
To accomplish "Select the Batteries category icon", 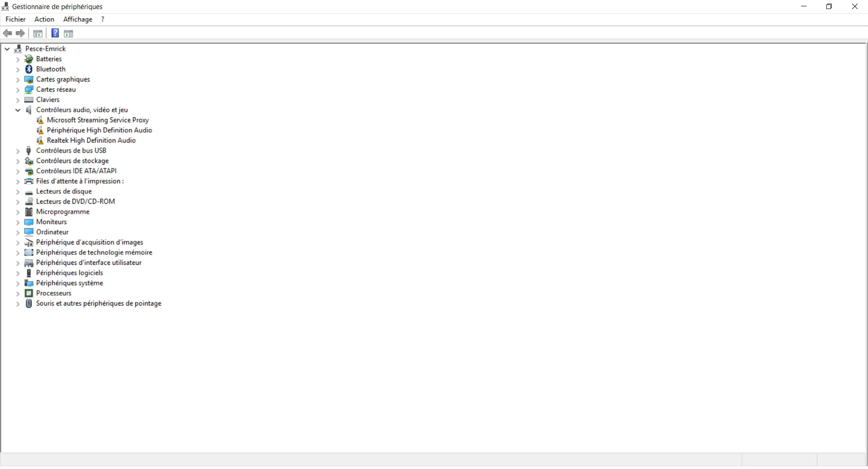I will [x=29, y=59].
